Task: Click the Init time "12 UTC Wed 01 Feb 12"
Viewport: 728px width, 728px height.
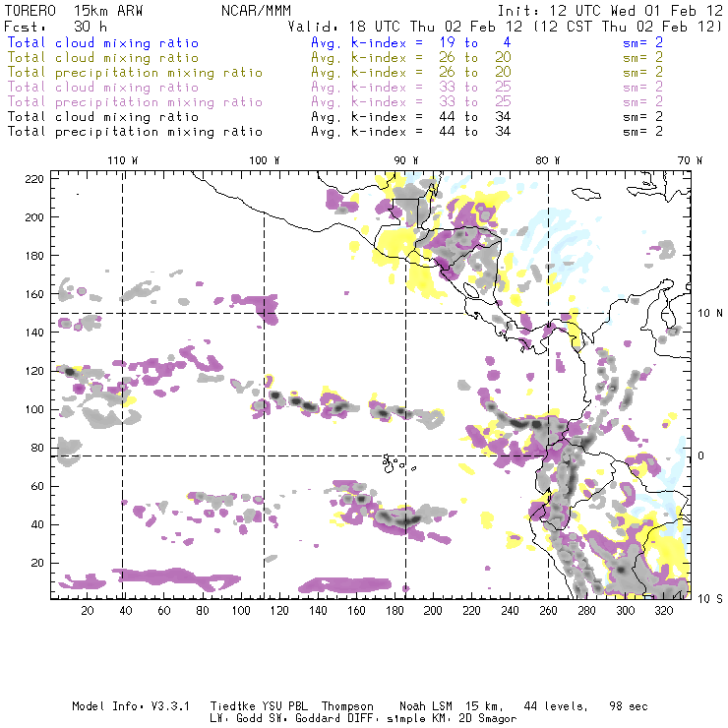Action: (625, 10)
